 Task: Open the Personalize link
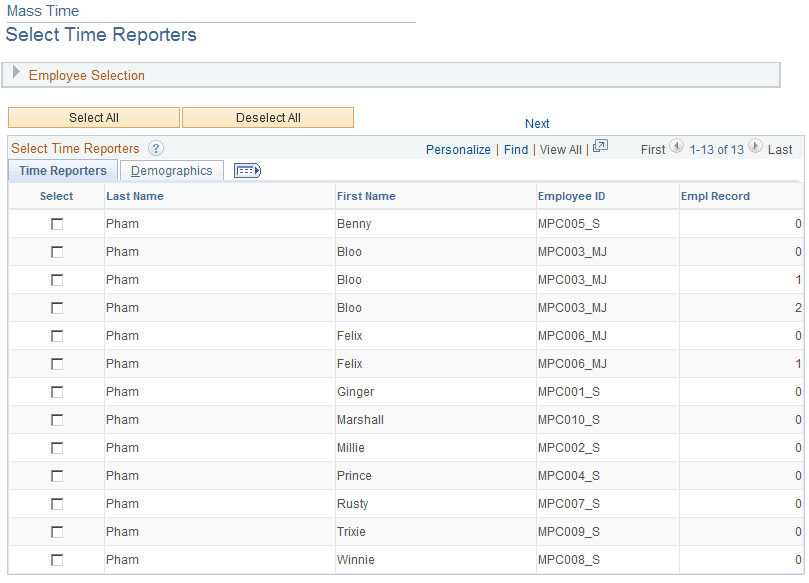point(458,150)
